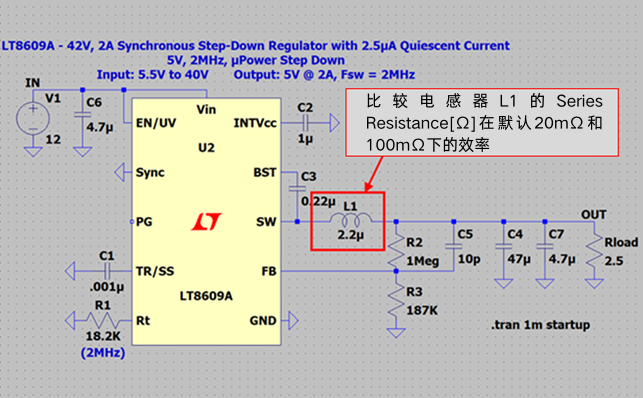Screen dimensions: 643x398
Task: Click the V1 voltage source symbol
Action: (x=33, y=119)
